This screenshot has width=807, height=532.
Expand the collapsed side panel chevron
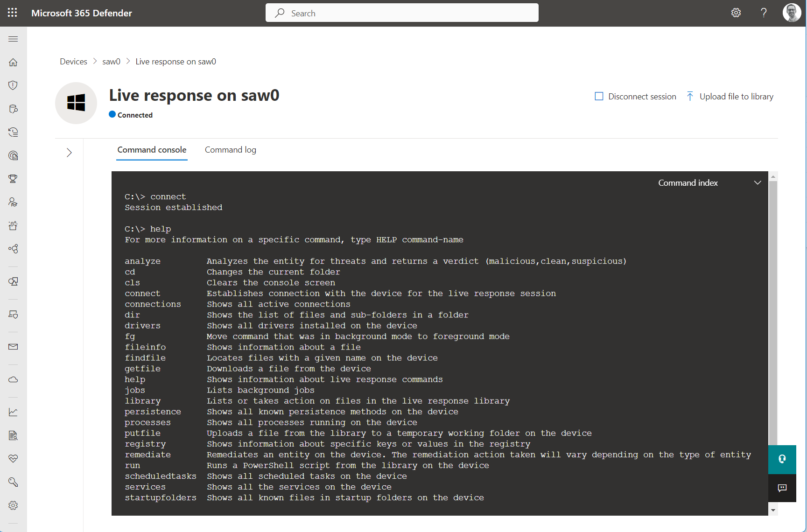pyautogui.click(x=69, y=153)
